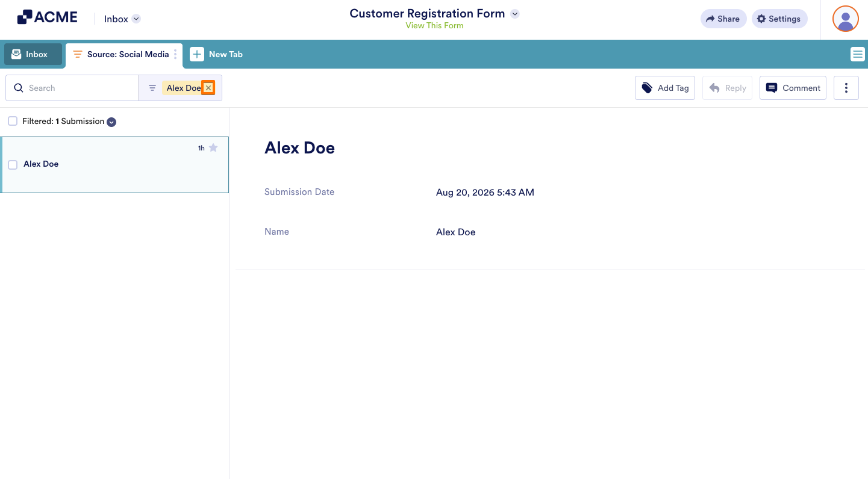The image size is (868, 479).
Task: Click the Name field value Alex Doe
Action: coord(455,232)
